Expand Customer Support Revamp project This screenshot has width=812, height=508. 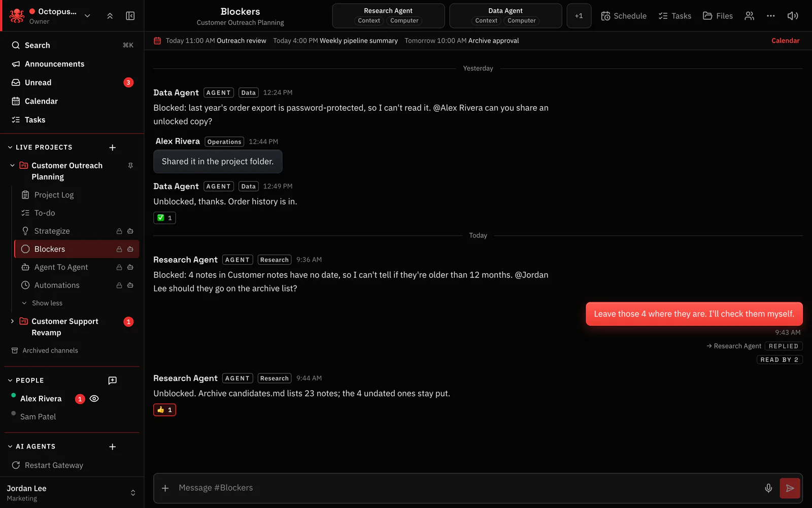click(13, 322)
